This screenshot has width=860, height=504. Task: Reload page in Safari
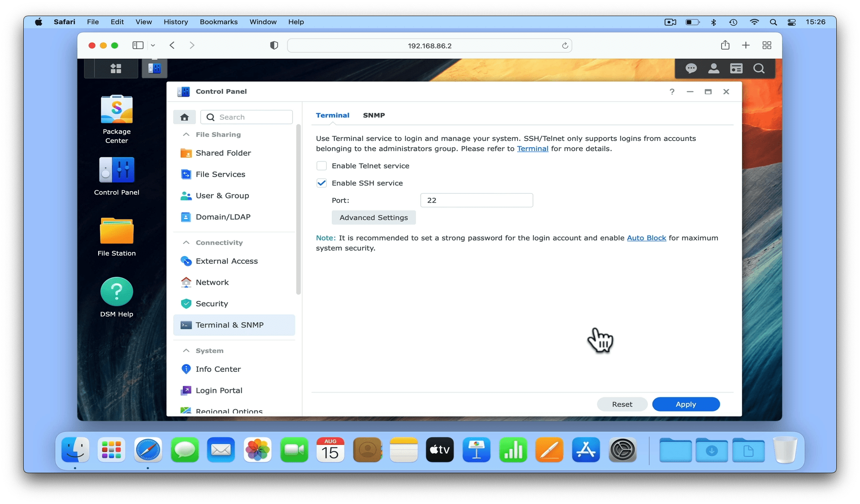565,46
